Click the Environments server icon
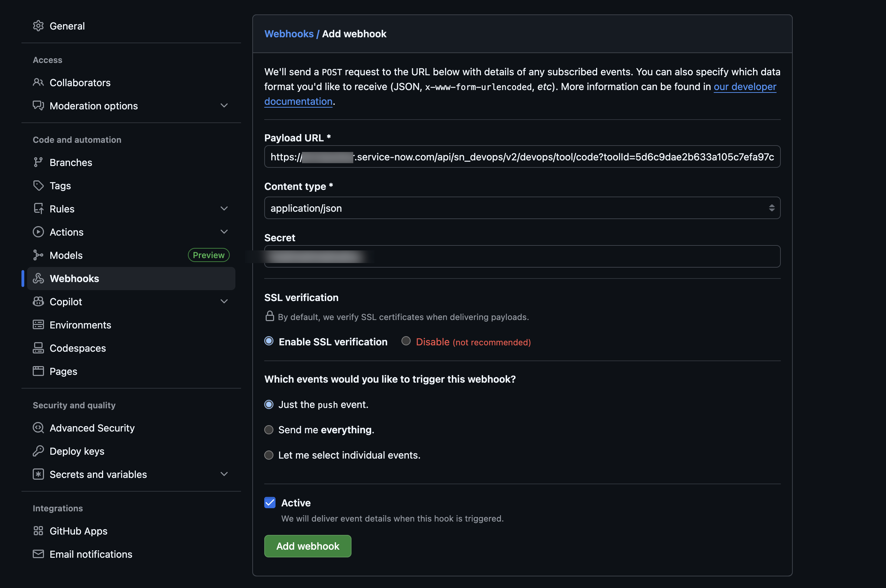The width and height of the screenshot is (886, 588). tap(38, 325)
